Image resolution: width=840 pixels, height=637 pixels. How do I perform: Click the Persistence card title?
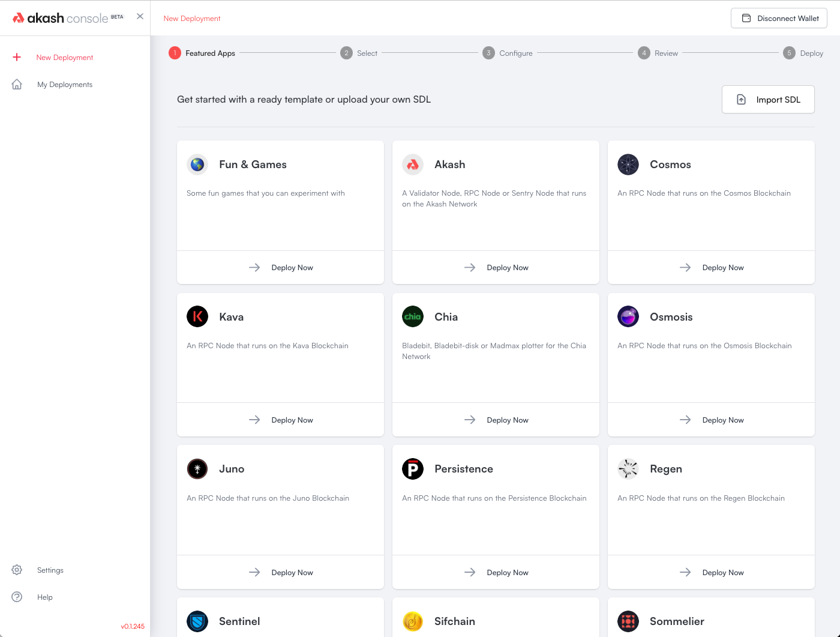464,468
